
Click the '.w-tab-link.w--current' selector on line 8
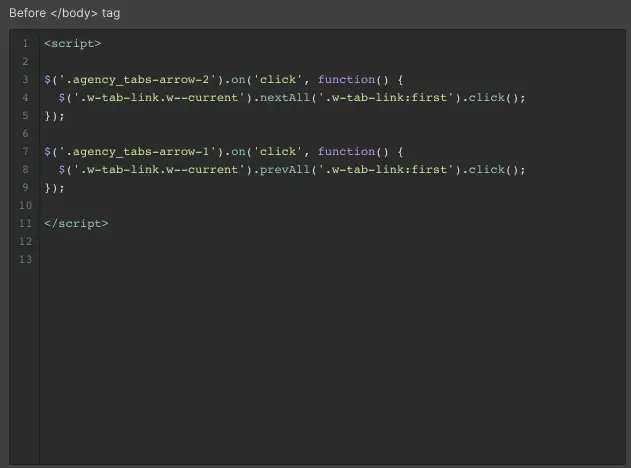(159, 170)
